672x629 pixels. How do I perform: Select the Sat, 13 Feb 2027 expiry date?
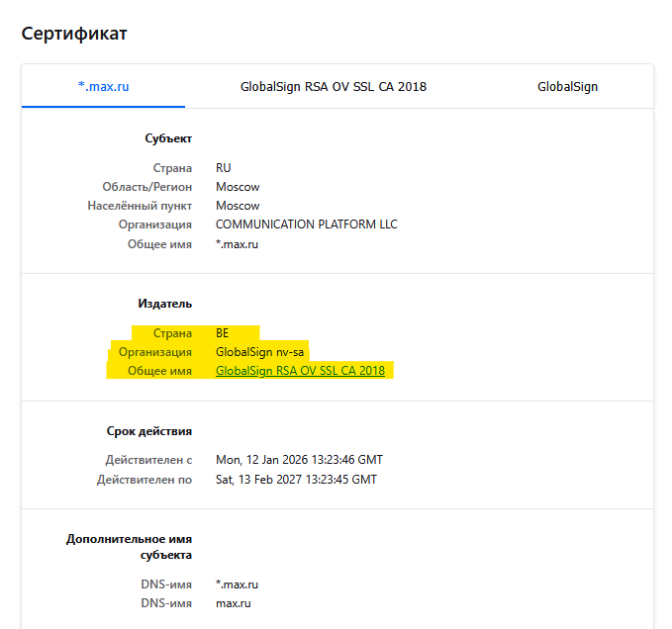coord(296,480)
